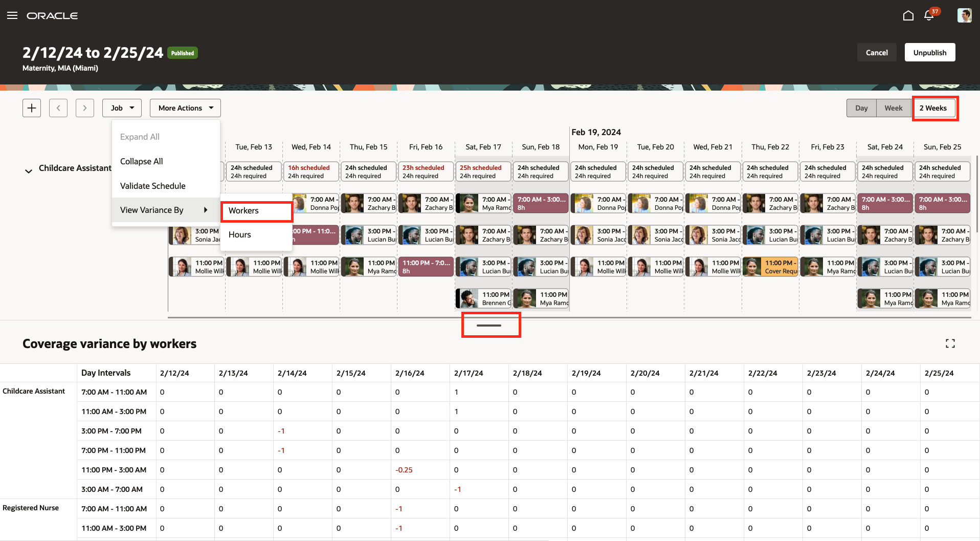Choose Workers in the variance submenu
980x541 pixels.
pyautogui.click(x=256, y=211)
